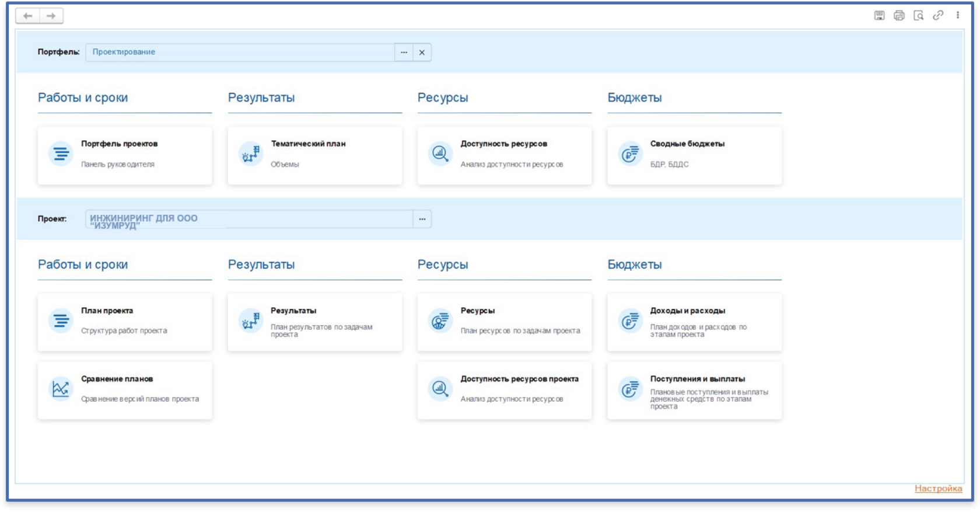Click text План ресурсов по задачам проекта
980x512 pixels.
[520, 331]
